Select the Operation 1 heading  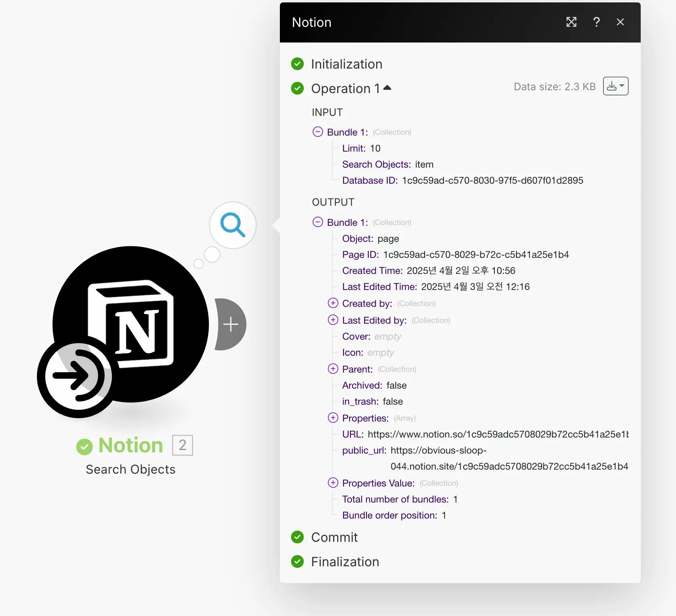click(x=345, y=89)
